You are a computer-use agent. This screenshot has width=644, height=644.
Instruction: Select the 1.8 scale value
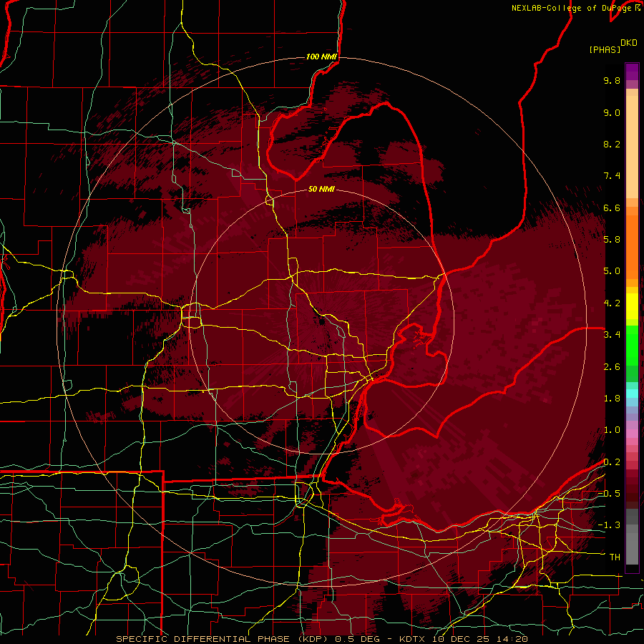[x=612, y=399]
